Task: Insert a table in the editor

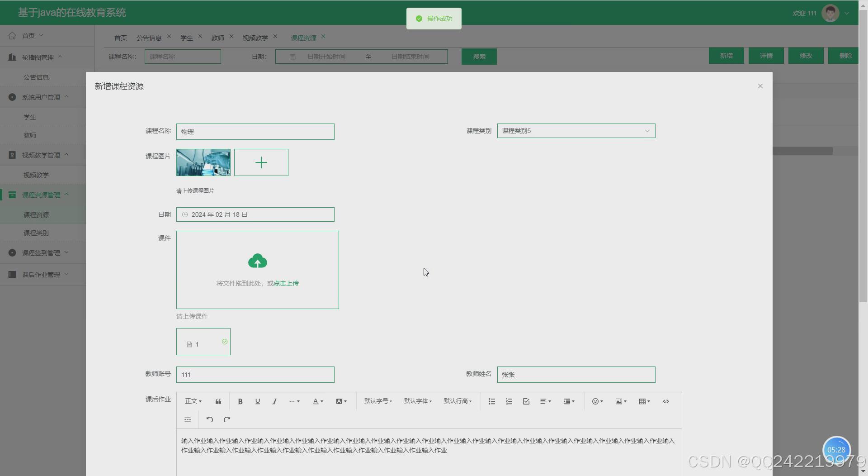Action: [x=643, y=401]
